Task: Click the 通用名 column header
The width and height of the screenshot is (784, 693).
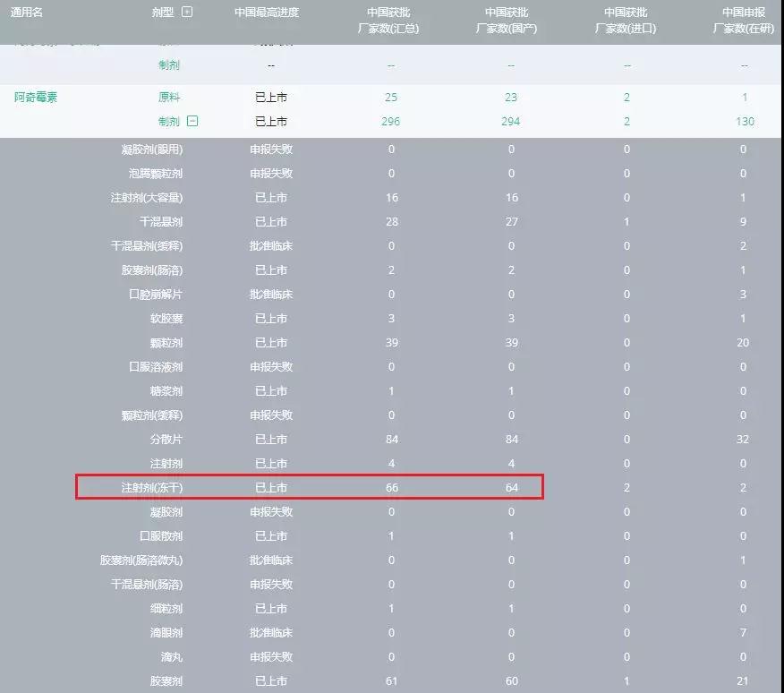Action: click(x=27, y=13)
